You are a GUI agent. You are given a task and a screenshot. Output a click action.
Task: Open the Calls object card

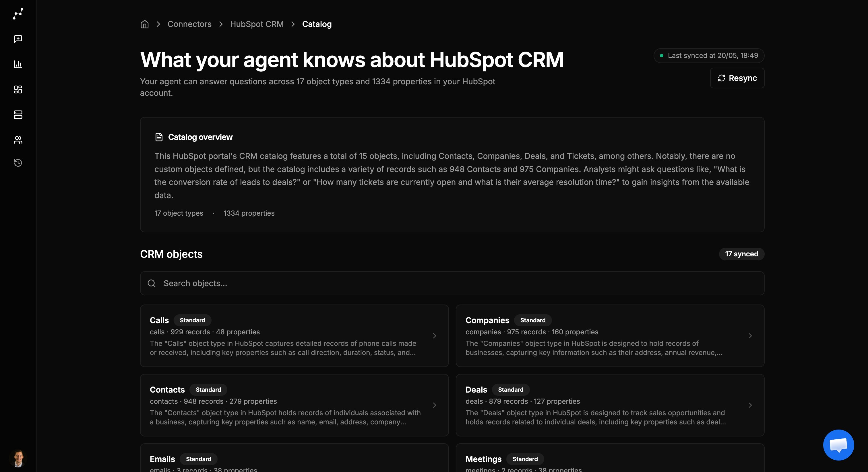294,336
